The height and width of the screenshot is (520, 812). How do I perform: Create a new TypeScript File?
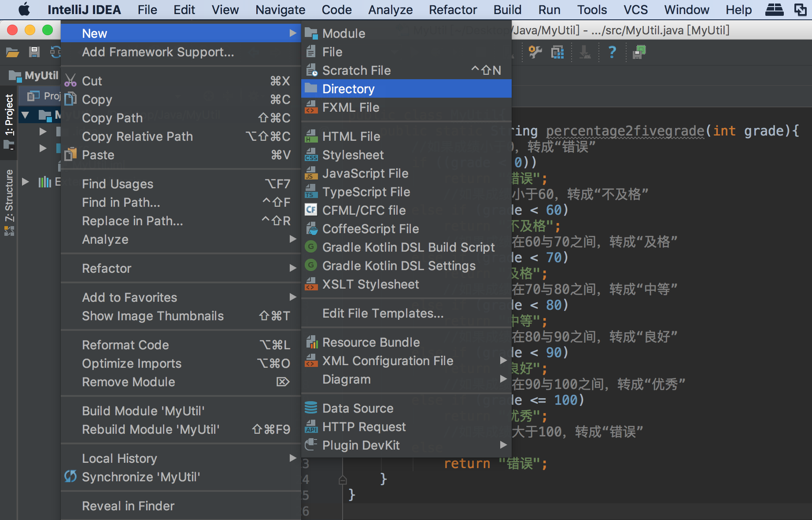(406, 192)
